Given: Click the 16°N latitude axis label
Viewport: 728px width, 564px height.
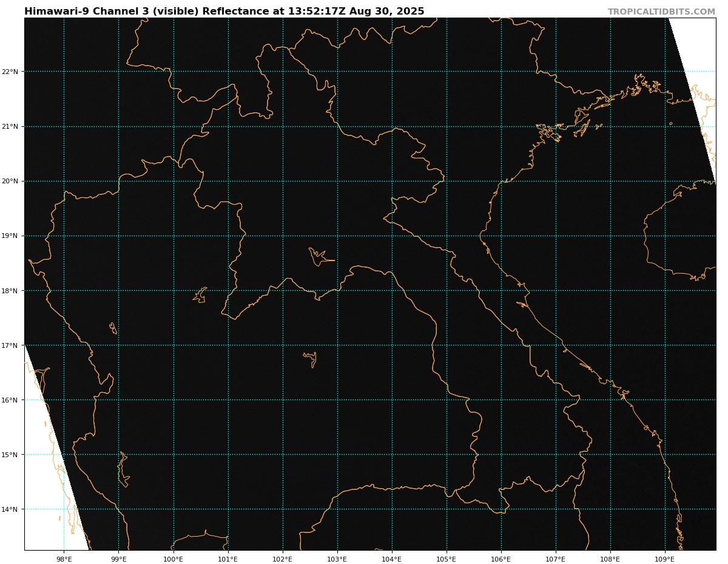Looking at the screenshot, I should tap(10, 400).
